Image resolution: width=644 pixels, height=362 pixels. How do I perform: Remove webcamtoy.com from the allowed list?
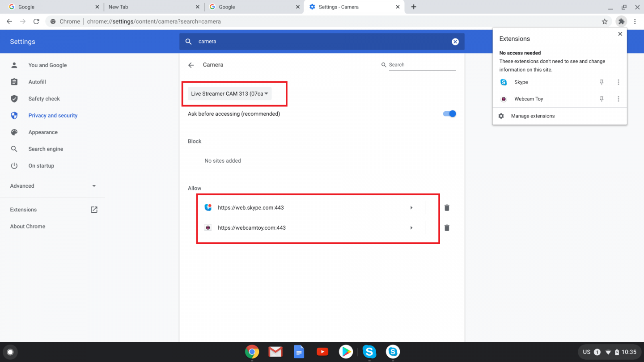coord(446,228)
